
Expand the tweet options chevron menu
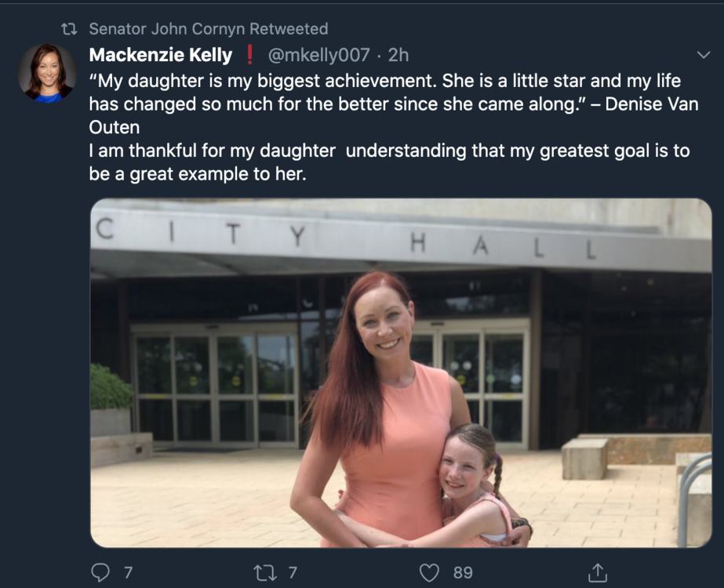tap(703, 55)
